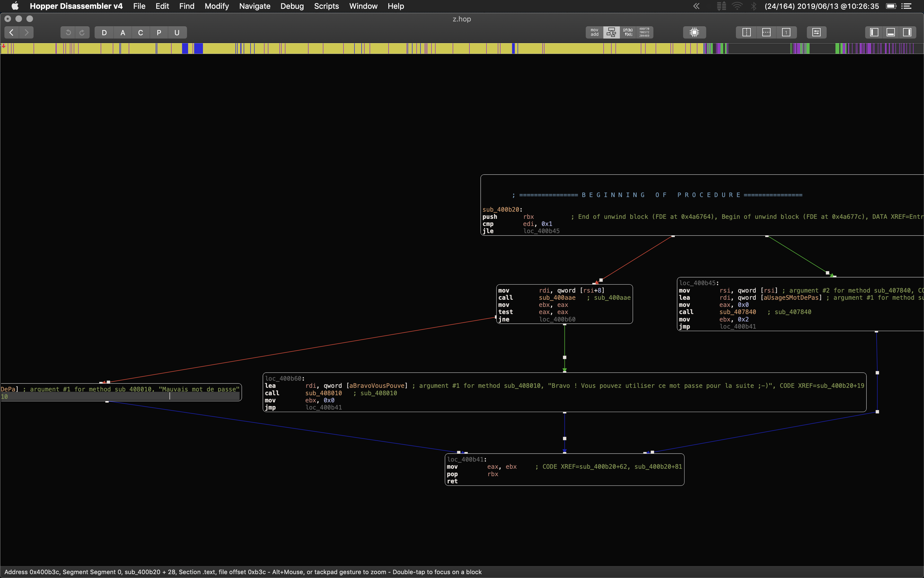924x578 pixels.
Task: Click the network activity menu bar icon
Action: [x=721, y=6]
